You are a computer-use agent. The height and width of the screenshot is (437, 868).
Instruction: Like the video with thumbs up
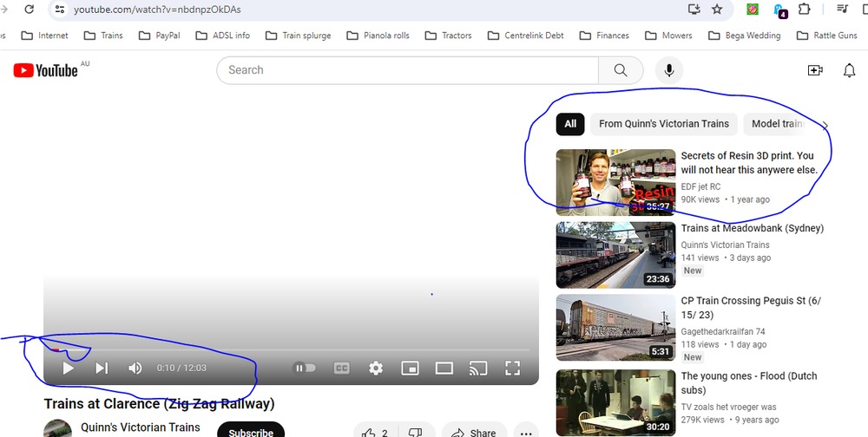(x=375, y=432)
